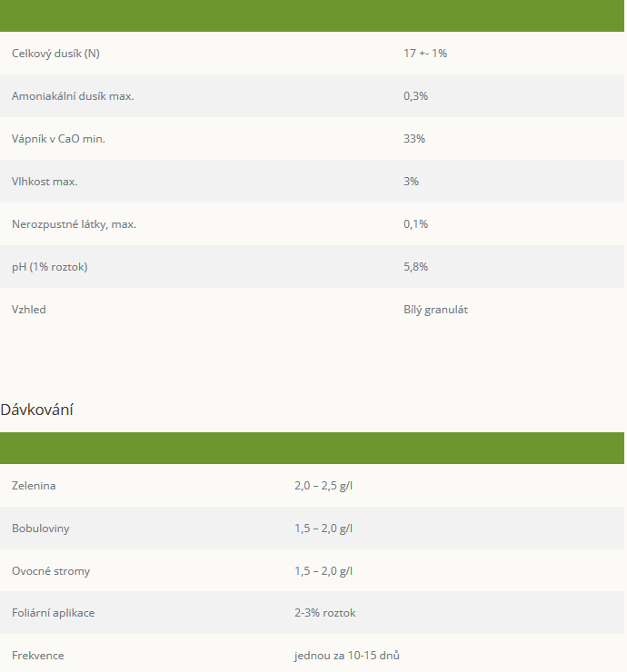
Task: Click the 'Ovocné stromy' row label
Action: (51, 571)
